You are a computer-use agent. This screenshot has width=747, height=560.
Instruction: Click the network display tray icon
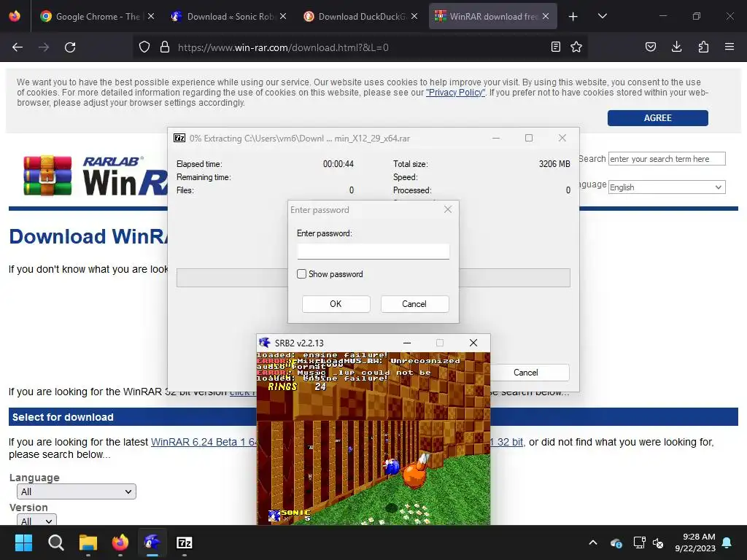pos(639,542)
